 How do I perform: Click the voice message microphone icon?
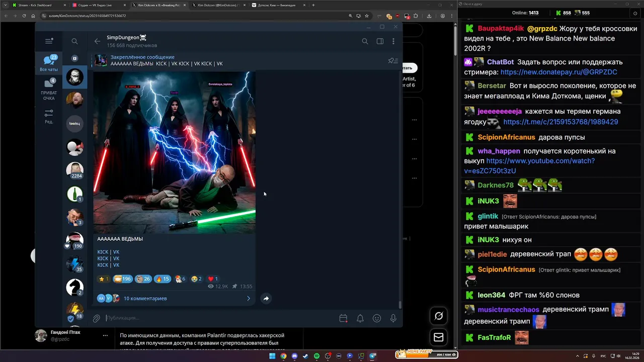pos(393,318)
